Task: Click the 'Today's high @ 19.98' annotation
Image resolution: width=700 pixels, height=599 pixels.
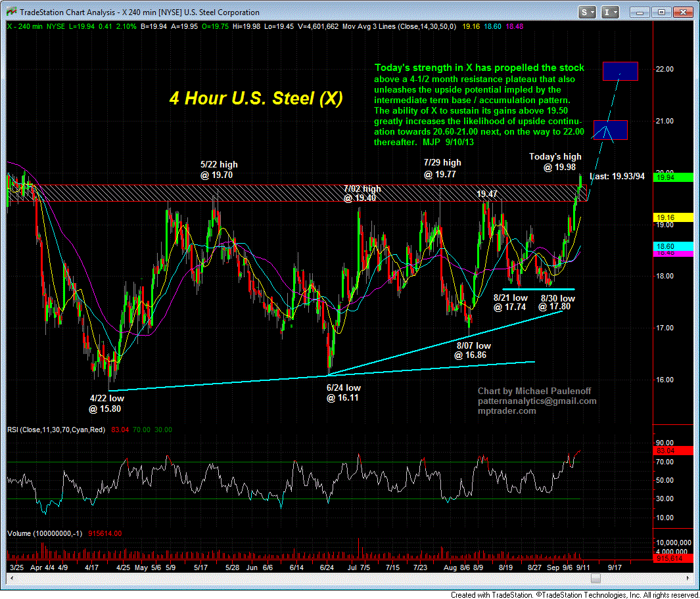Action: (555, 162)
